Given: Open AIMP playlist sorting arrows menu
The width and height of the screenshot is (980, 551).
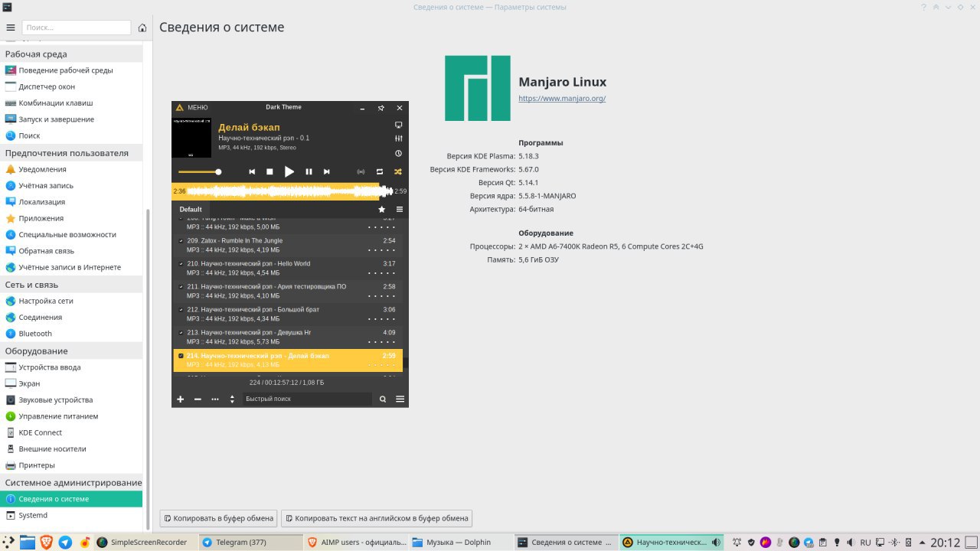Looking at the screenshot, I should point(232,399).
